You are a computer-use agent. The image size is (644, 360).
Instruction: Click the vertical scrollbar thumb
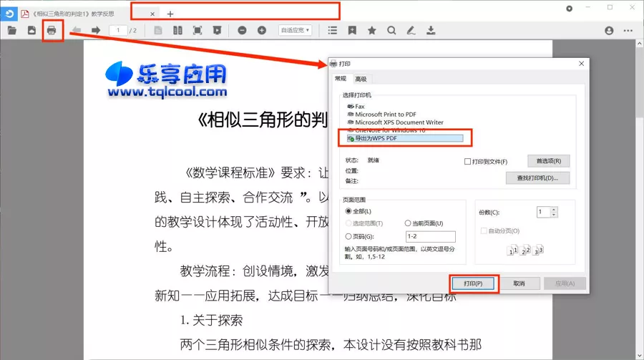640,82
